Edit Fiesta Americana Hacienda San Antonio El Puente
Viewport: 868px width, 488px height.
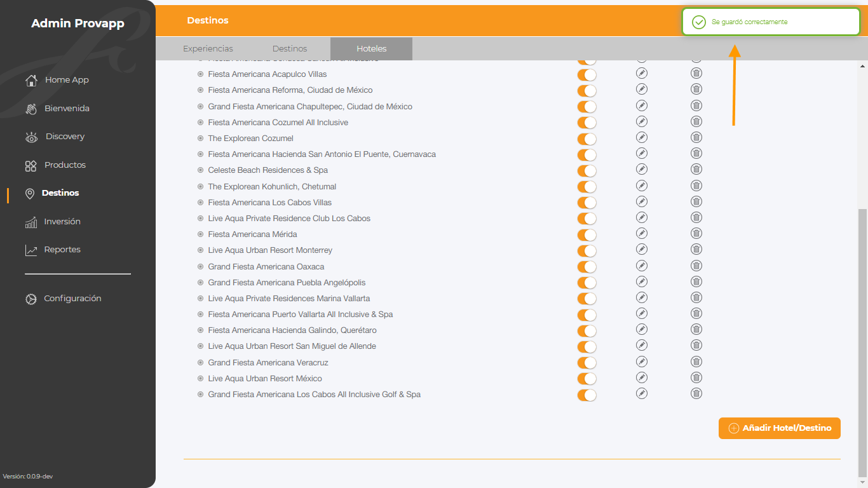point(642,153)
